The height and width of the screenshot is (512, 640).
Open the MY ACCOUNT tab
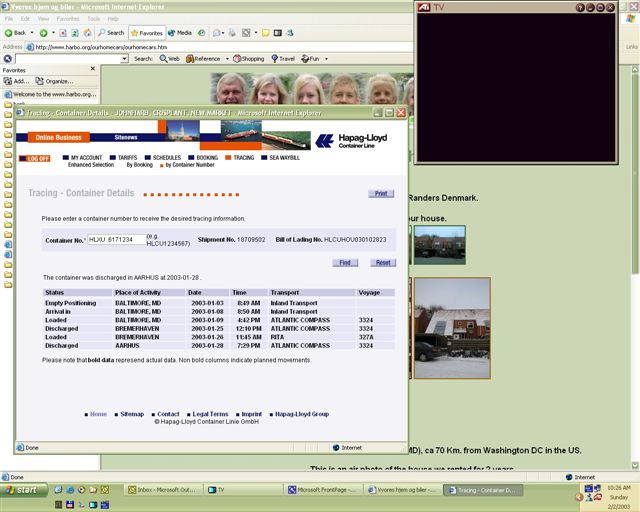(x=82, y=158)
